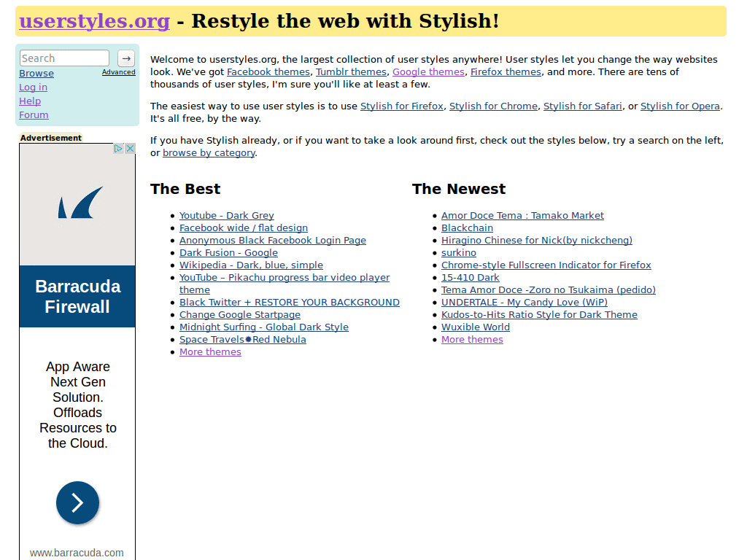This screenshot has width=747, height=560.
Task: Open Anonymous Black Facebook Login Page style
Action: coord(273,241)
